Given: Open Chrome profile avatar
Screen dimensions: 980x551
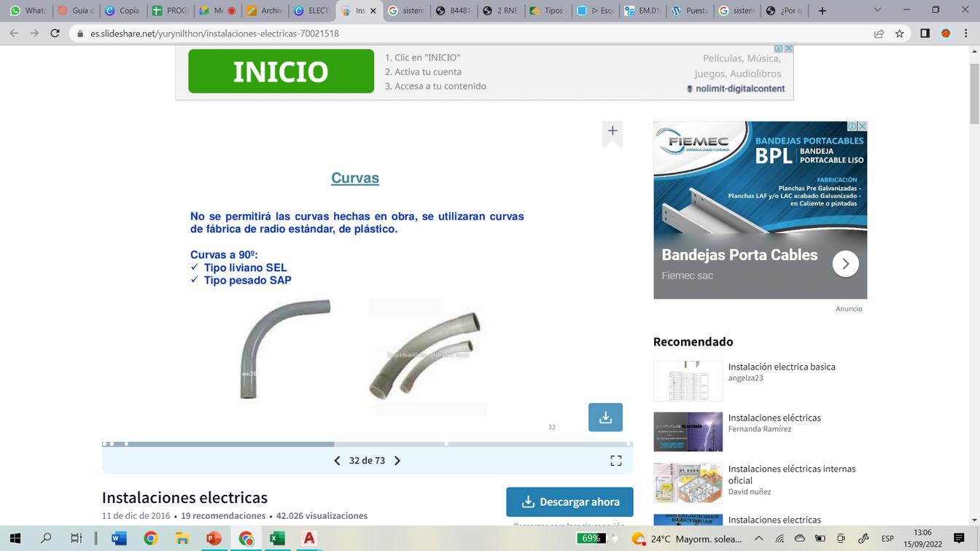Looking at the screenshot, I should coord(946,34).
